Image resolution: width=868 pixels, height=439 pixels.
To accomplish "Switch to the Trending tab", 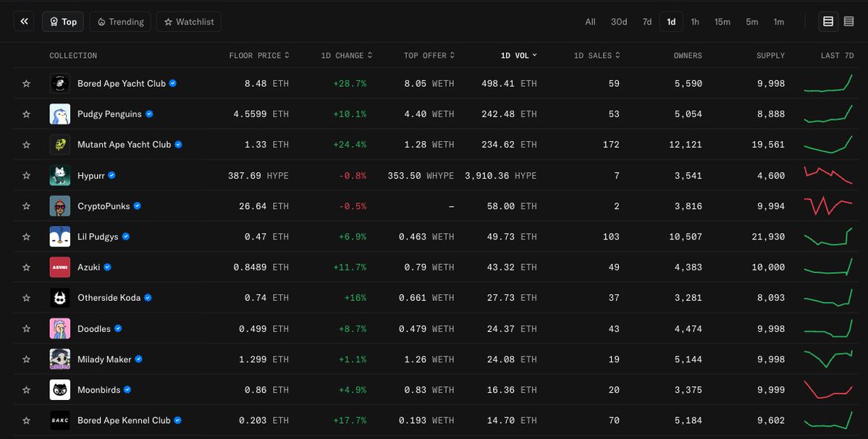I will (x=120, y=21).
